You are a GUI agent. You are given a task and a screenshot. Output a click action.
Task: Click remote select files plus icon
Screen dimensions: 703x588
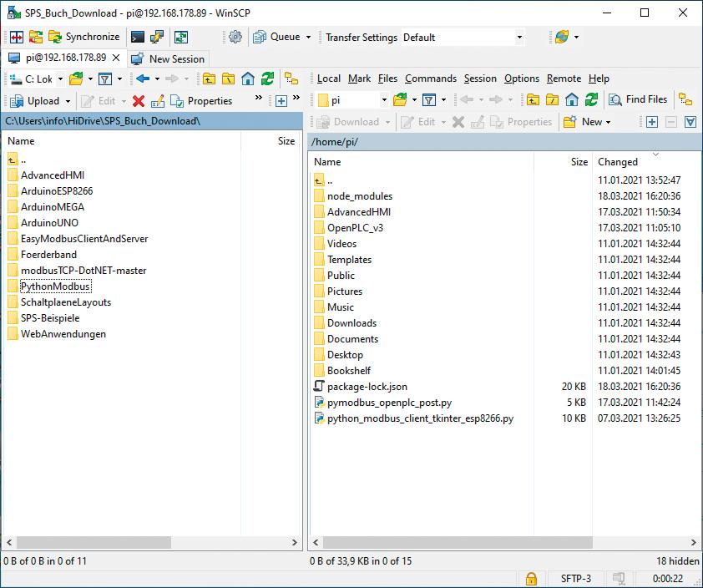651,122
